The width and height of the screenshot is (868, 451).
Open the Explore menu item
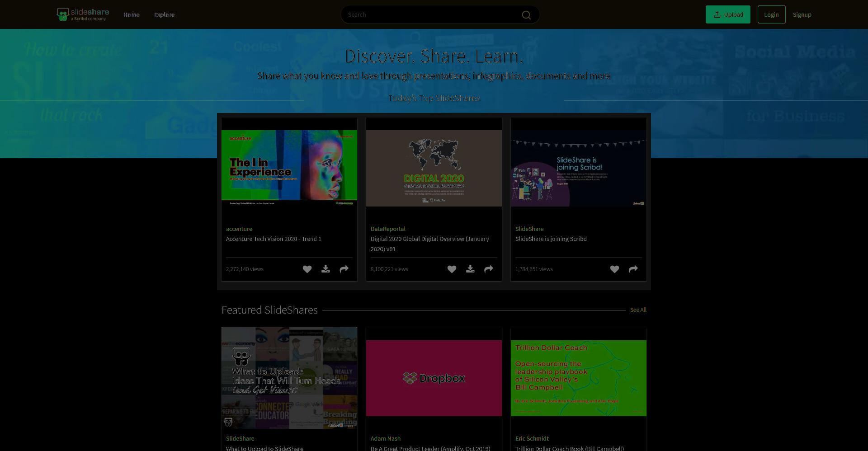164,14
